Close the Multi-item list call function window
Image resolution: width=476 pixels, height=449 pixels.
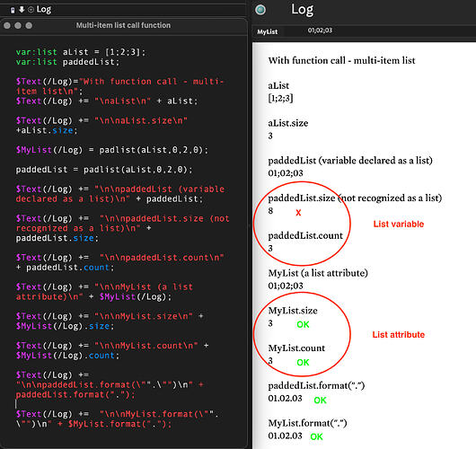pos(7,25)
